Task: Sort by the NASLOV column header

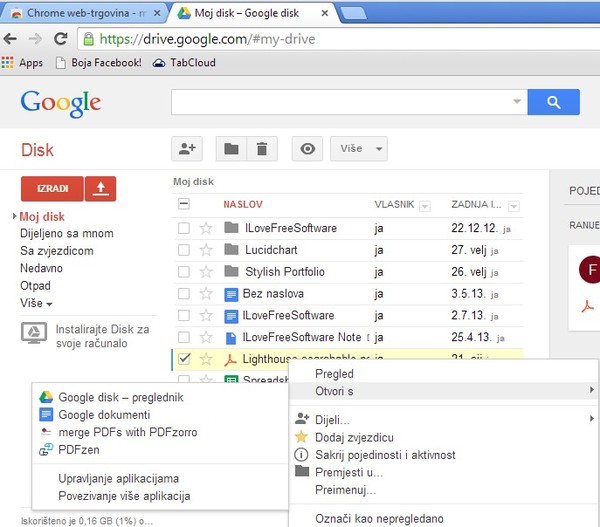Action: tap(243, 204)
